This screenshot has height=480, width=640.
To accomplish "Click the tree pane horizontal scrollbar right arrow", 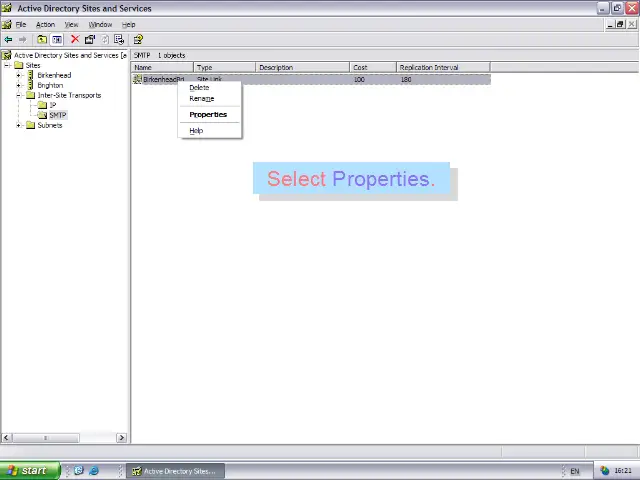I will tap(122, 438).
